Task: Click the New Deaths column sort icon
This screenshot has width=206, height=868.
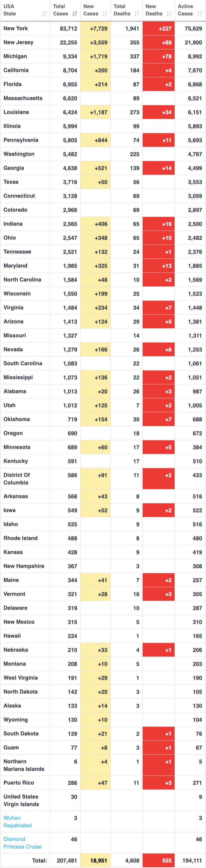Action: pyautogui.click(x=169, y=14)
